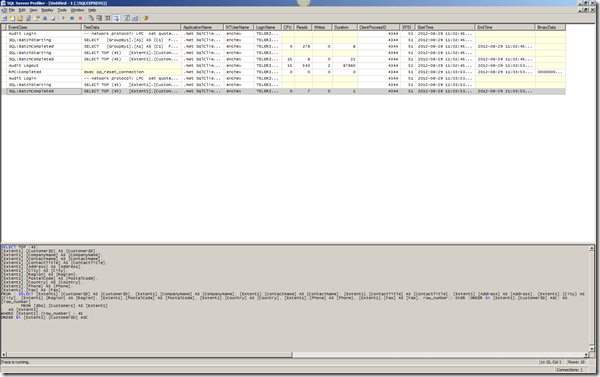Click the EndTime column header

[x=505, y=27]
